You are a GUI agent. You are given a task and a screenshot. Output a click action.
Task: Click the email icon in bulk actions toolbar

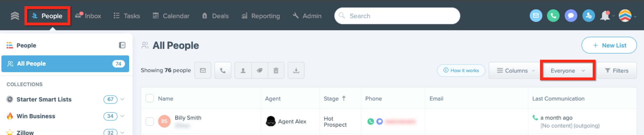click(203, 70)
